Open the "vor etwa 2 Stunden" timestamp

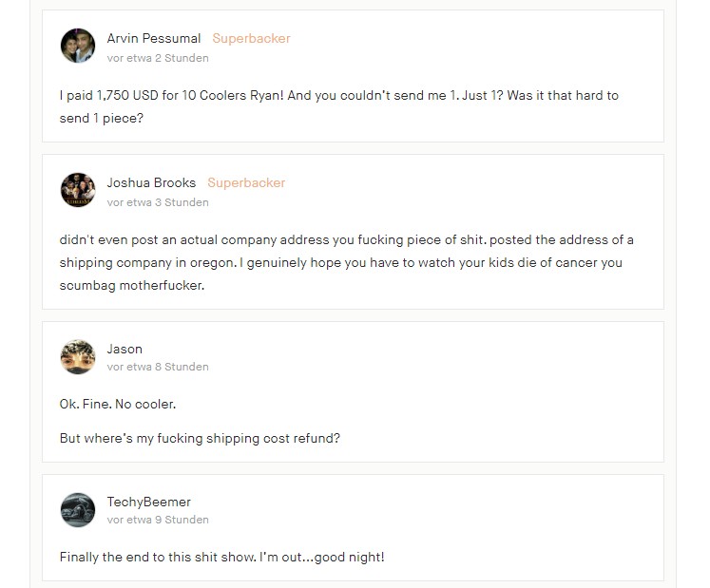[x=158, y=58]
